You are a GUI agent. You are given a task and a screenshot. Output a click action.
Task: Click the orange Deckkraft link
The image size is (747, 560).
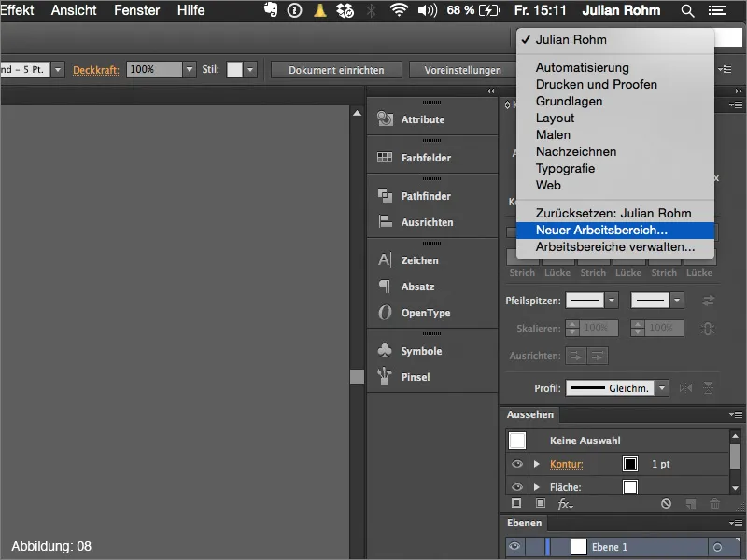click(96, 70)
